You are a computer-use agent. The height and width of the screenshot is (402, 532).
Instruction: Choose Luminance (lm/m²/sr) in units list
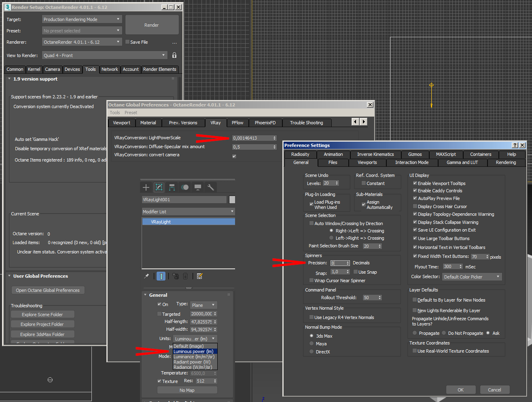[x=194, y=357]
